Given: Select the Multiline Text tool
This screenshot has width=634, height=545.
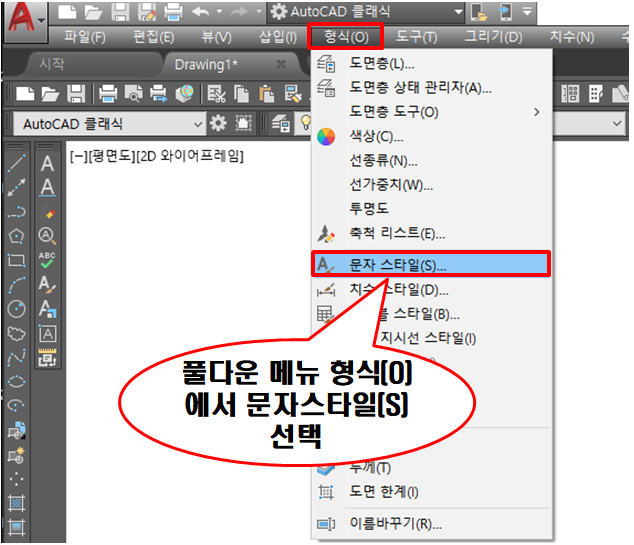Looking at the screenshot, I should 47,163.
